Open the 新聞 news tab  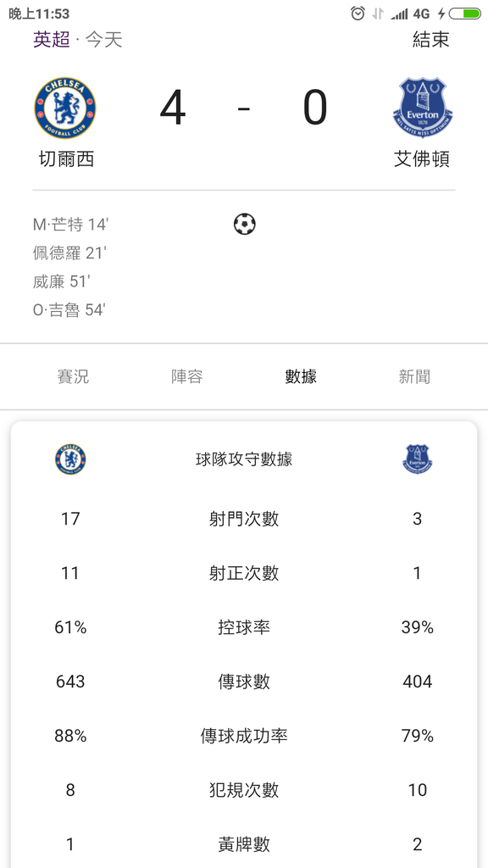pyautogui.click(x=414, y=376)
